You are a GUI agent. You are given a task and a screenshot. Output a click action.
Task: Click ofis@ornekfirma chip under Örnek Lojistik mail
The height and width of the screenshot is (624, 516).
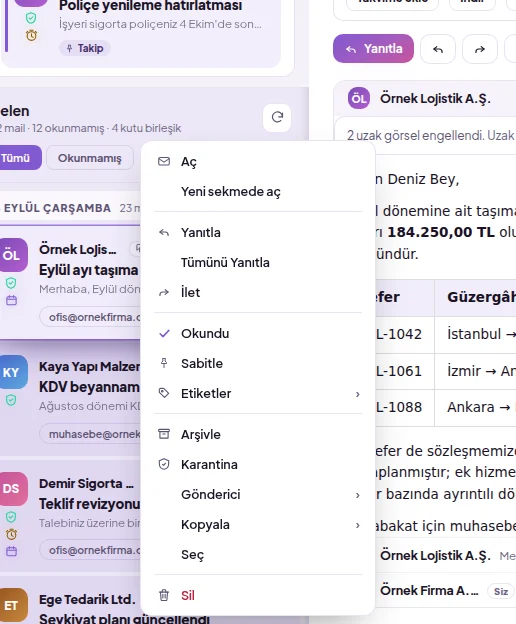[x=90, y=317]
